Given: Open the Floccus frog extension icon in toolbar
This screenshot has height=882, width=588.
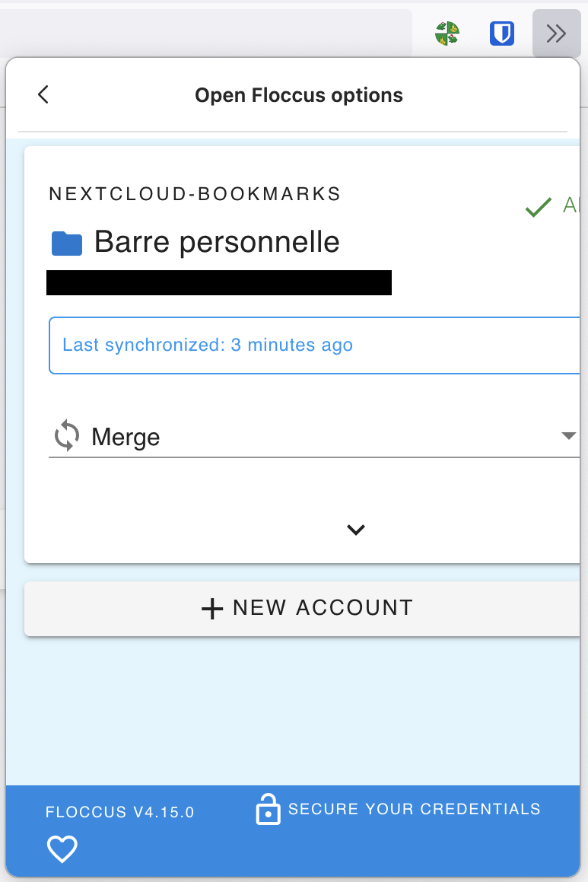Looking at the screenshot, I should [x=447, y=34].
